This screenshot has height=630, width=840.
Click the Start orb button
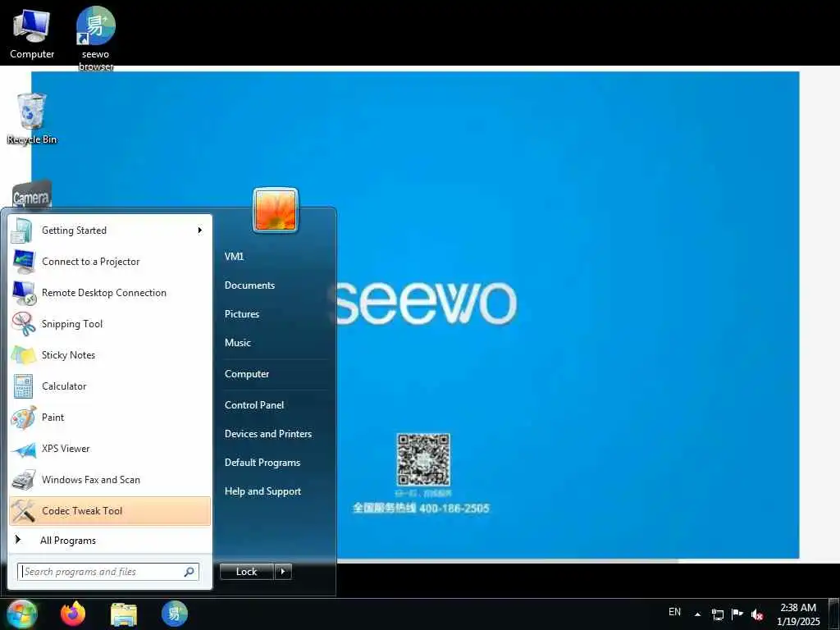coord(21,614)
